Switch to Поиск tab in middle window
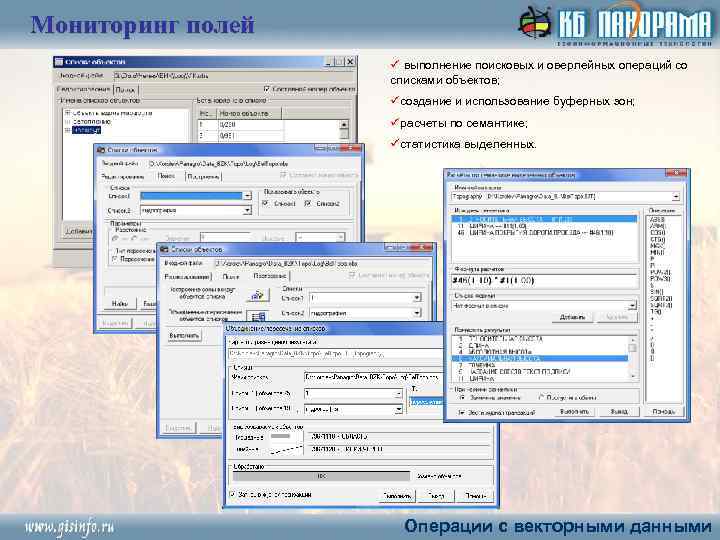Screen dimensions: 720x540 pyautogui.click(x=166, y=176)
